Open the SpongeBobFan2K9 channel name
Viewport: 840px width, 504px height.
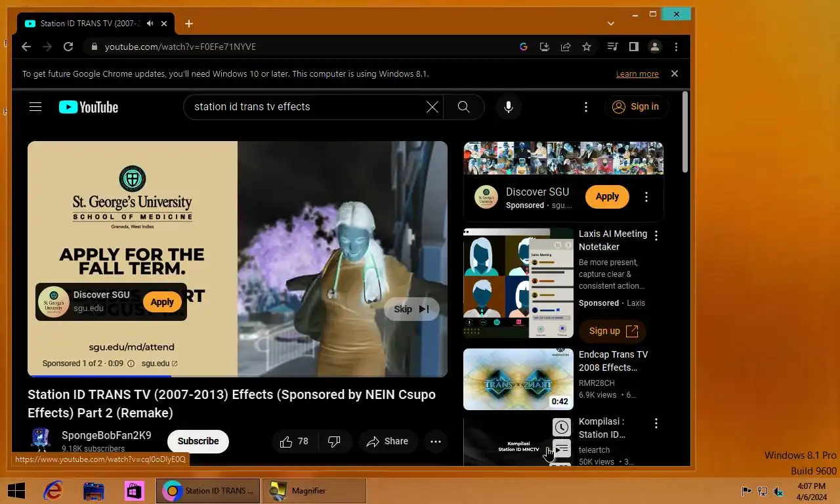pos(106,435)
